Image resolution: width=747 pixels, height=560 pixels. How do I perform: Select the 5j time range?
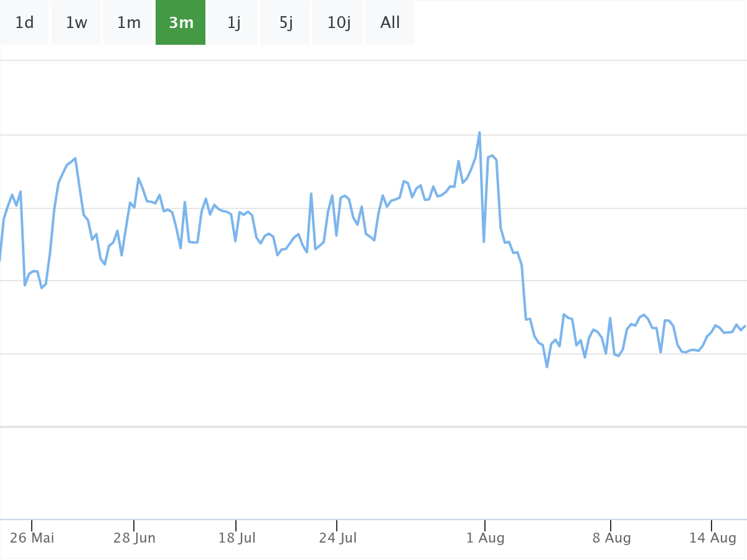(286, 23)
